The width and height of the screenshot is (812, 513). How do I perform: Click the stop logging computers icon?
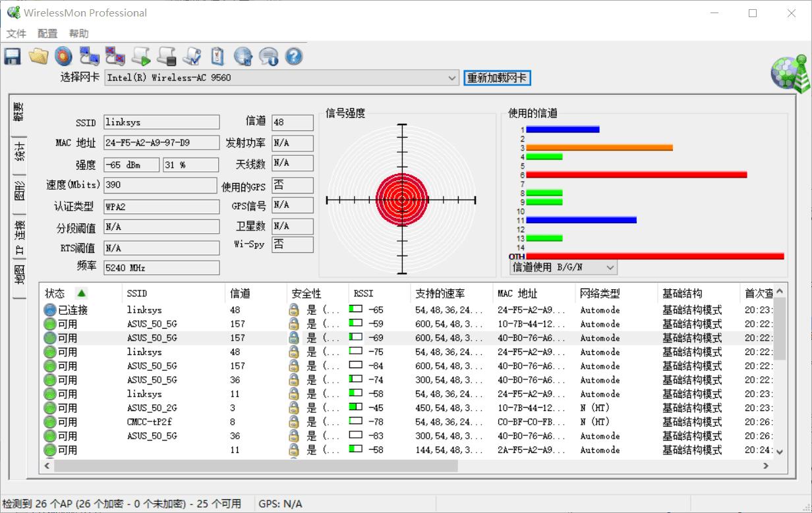115,56
